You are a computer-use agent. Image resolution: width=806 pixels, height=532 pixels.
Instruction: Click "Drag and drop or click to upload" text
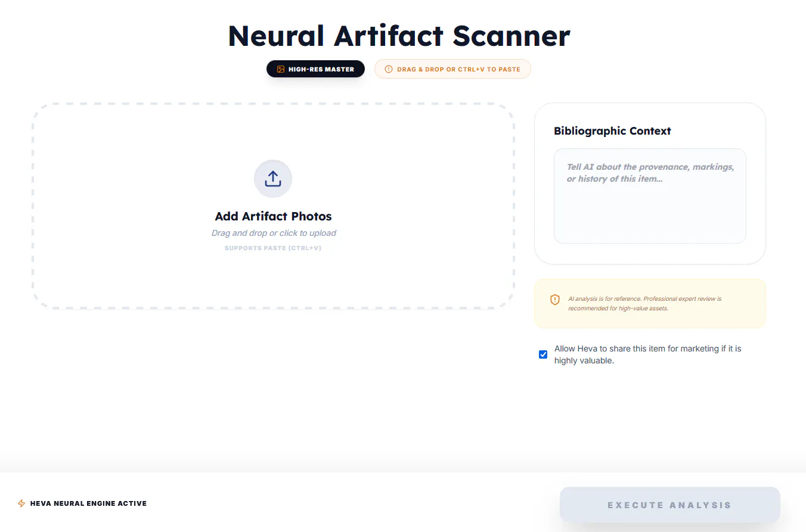274,233
